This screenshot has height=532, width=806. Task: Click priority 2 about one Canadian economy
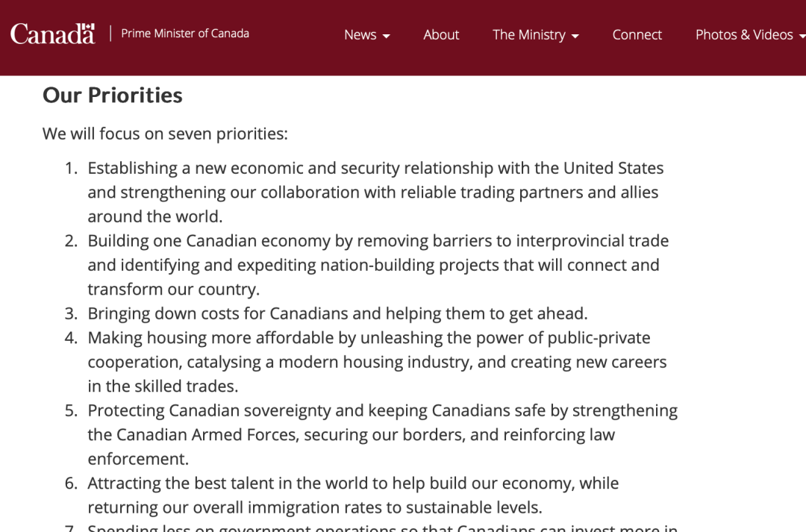click(378, 265)
